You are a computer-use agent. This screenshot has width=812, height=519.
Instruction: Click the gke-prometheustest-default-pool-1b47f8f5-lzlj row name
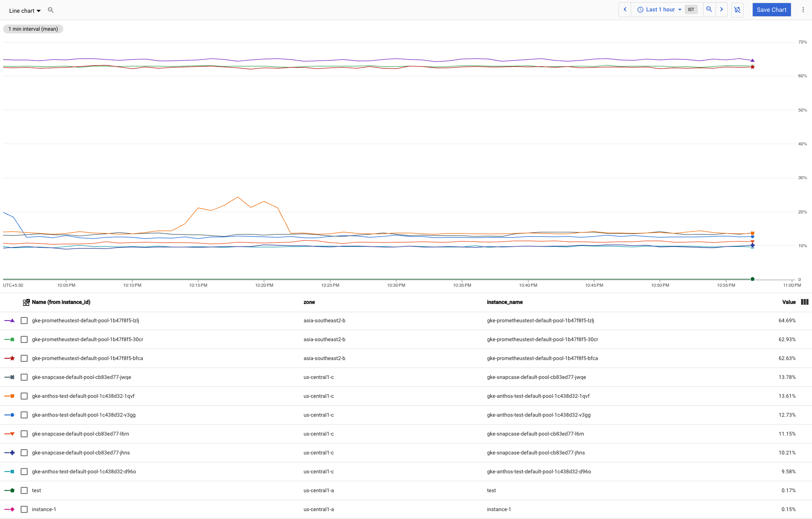pos(85,321)
